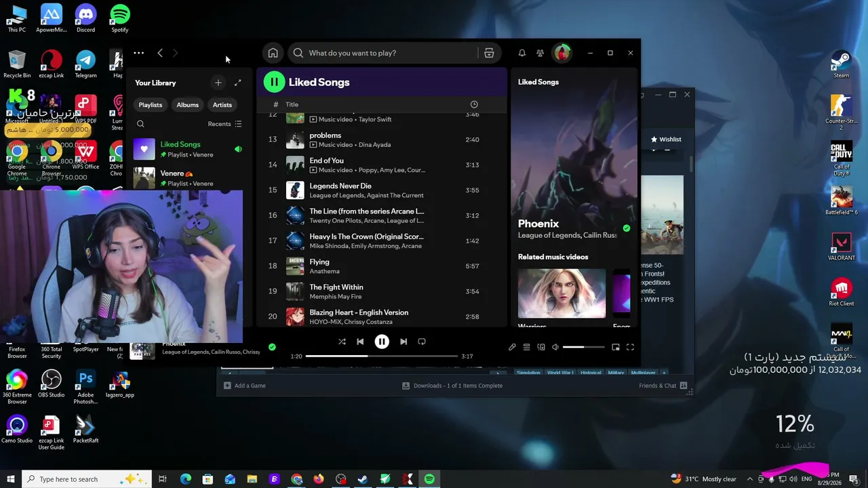Search within Your Library magnifier icon
Viewport: 868px width, 488px height.
[140, 124]
